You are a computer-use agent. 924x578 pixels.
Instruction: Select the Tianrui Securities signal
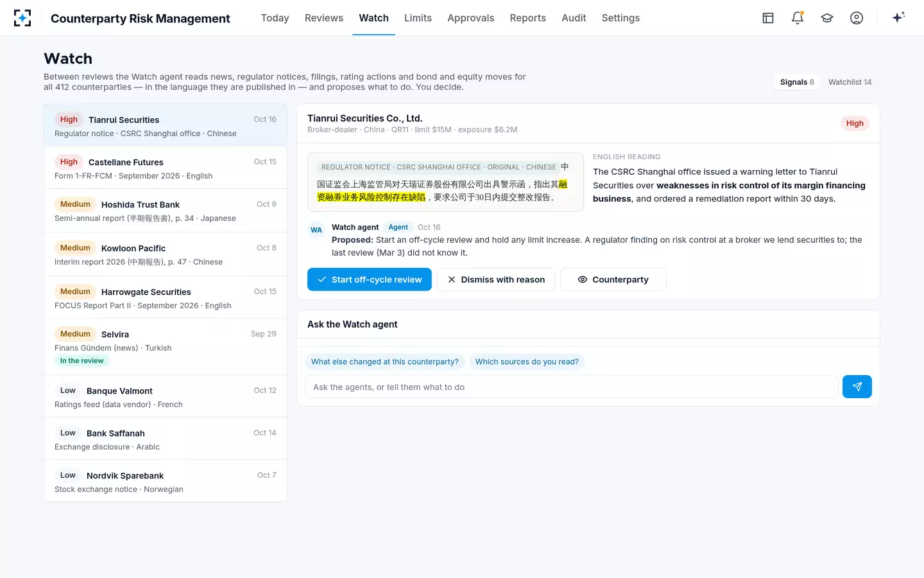(166, 125)
